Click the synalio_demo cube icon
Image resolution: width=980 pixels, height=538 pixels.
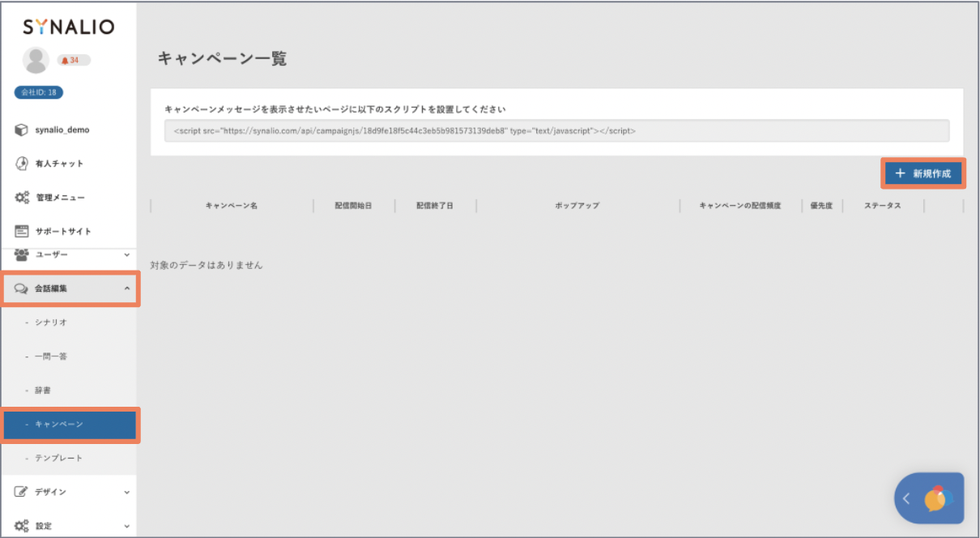pyautogui.click(x=22, y=130)
